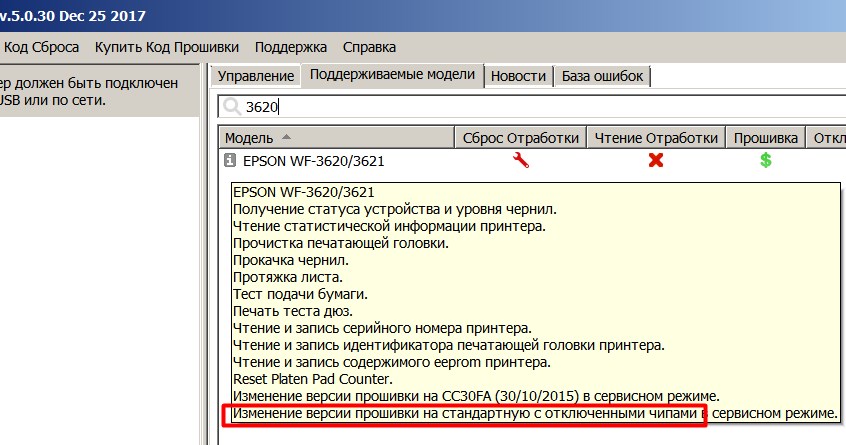The height and width of the screenshot is (445, 846).
Task: Click the Сброс Отработки column header
Action: tap(521, 138)
